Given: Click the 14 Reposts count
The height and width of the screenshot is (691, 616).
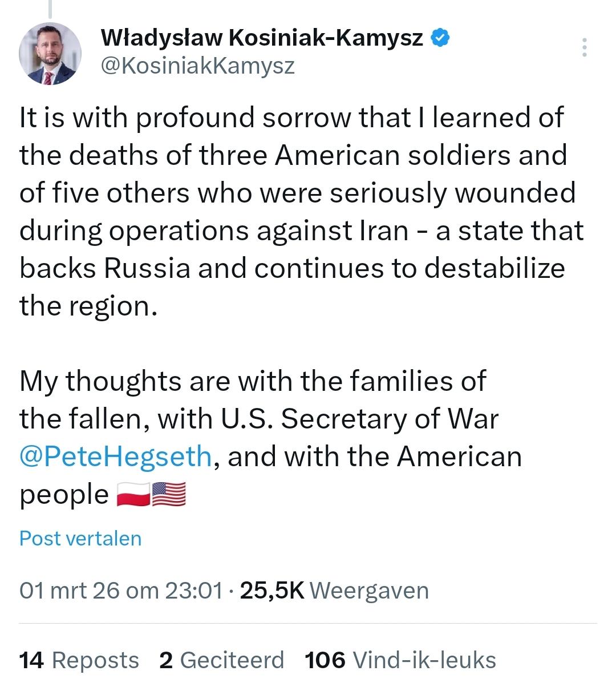Looking at the screenshot, I should coord(79,660).
